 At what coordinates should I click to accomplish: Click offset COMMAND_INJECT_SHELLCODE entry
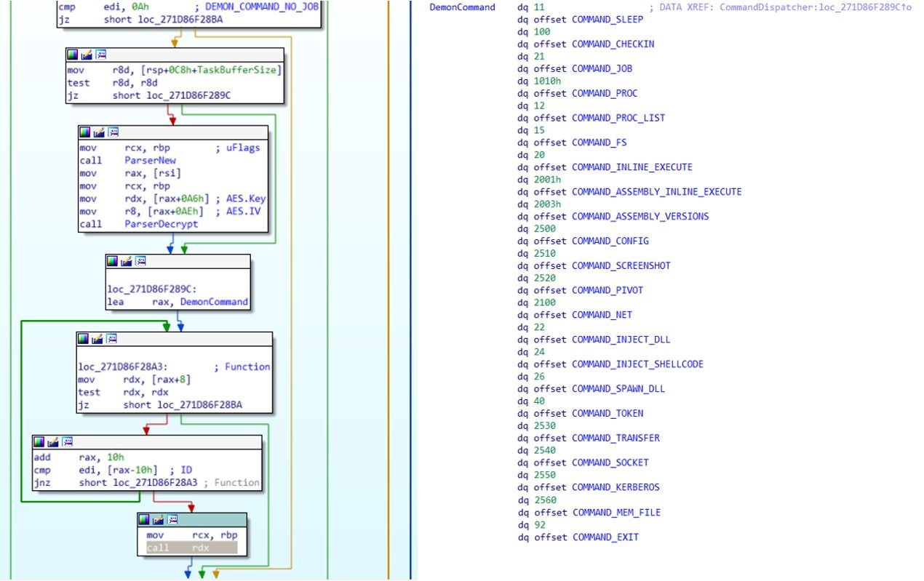pos(610,364)
